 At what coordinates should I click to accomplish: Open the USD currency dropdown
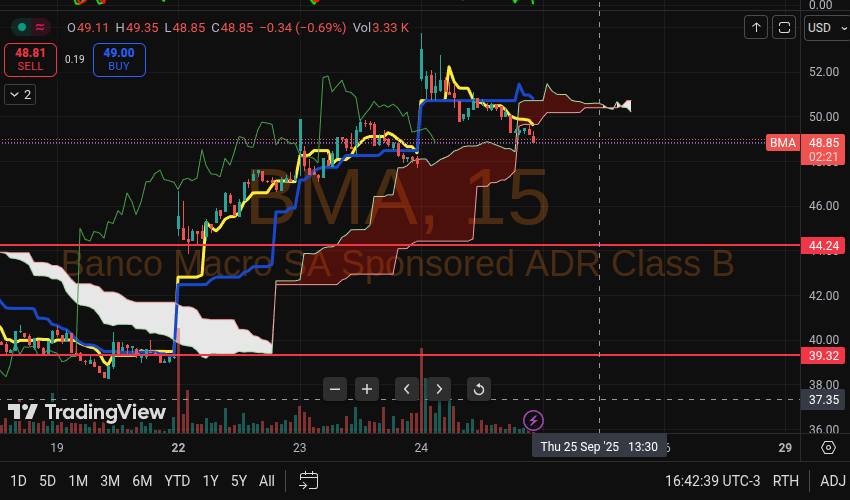826,28
